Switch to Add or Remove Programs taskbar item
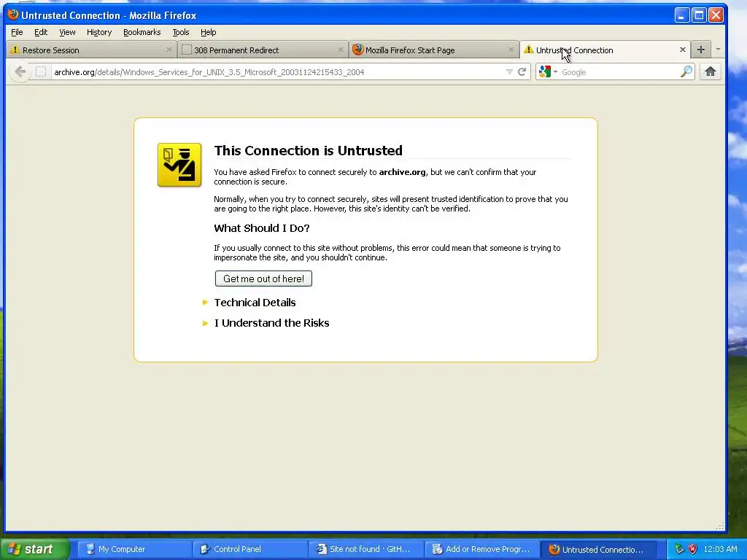This screenshot has height=560, width=747. [x=481, y=549]
